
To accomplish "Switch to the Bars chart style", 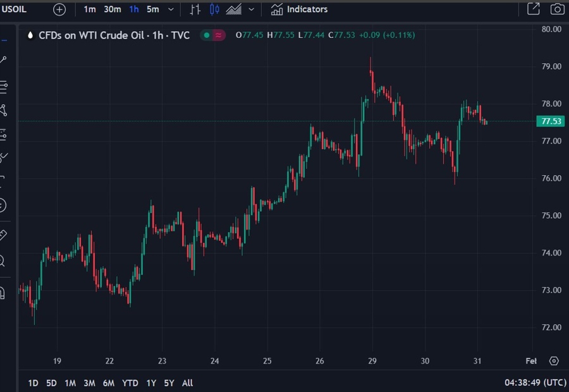I will (x=195, y=9).
